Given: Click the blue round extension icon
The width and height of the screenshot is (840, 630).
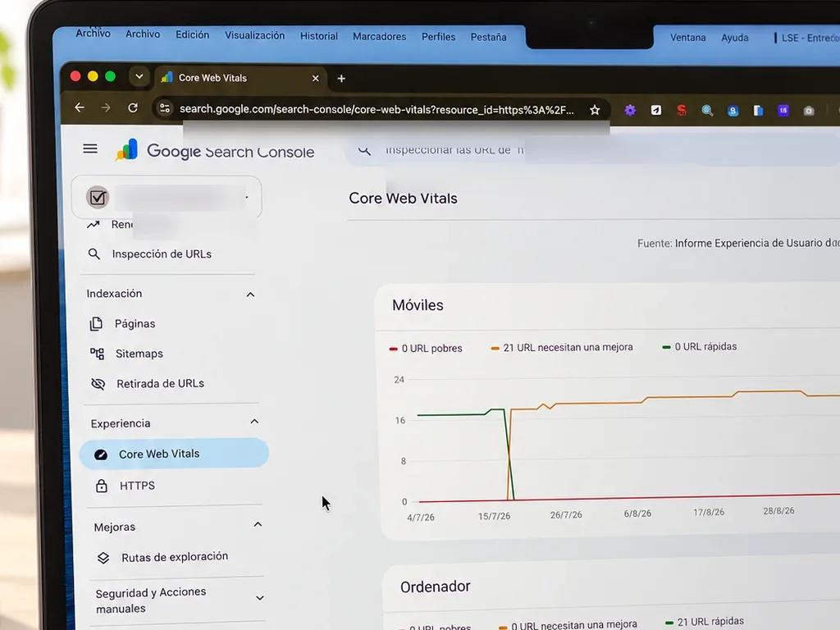Looking at the screenshot, I should click(733, 111).
